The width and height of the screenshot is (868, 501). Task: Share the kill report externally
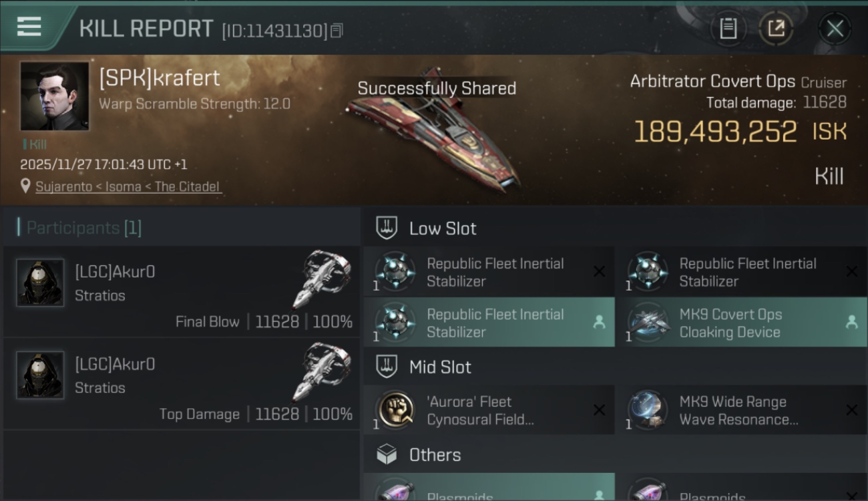pyautogui.click(x=776, y=29)
